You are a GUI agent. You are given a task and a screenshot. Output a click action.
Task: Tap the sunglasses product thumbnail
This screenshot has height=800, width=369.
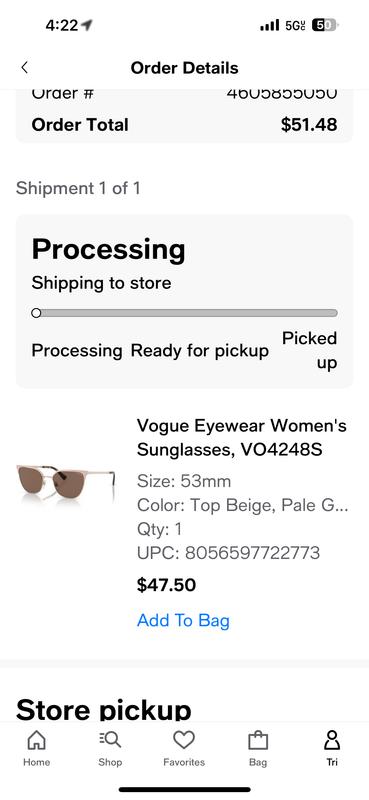(x=66, y=482)
